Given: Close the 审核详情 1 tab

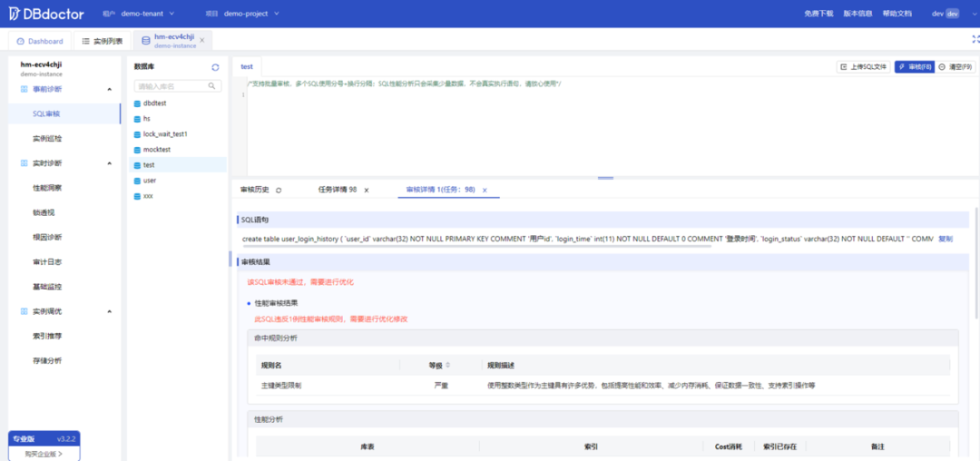Looking at the screenshot, I should (x=485, y=190).
